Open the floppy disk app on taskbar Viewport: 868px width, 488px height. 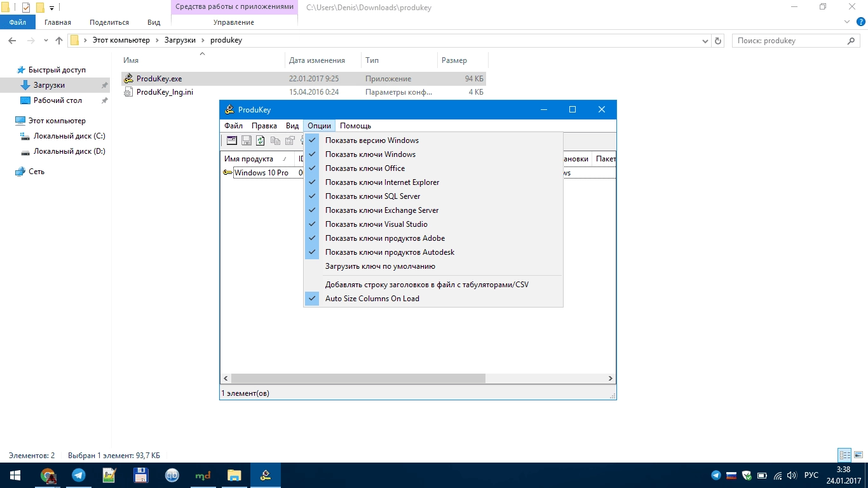pos(141,475)
